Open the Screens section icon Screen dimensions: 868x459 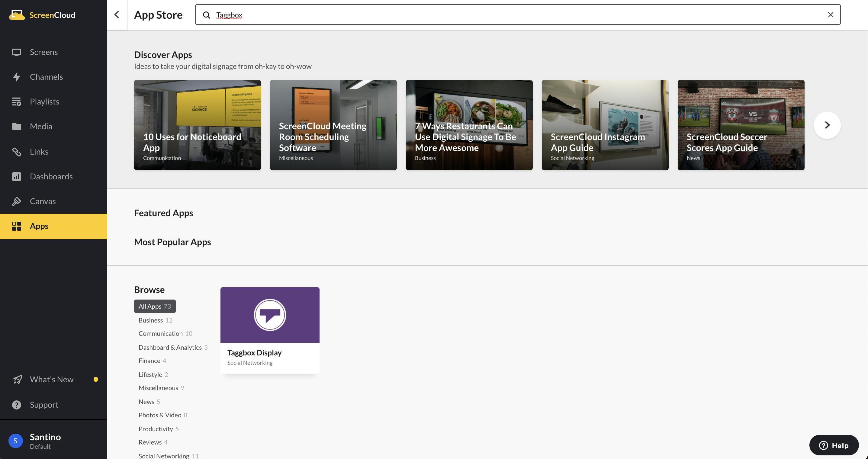[x=17, y=52]
